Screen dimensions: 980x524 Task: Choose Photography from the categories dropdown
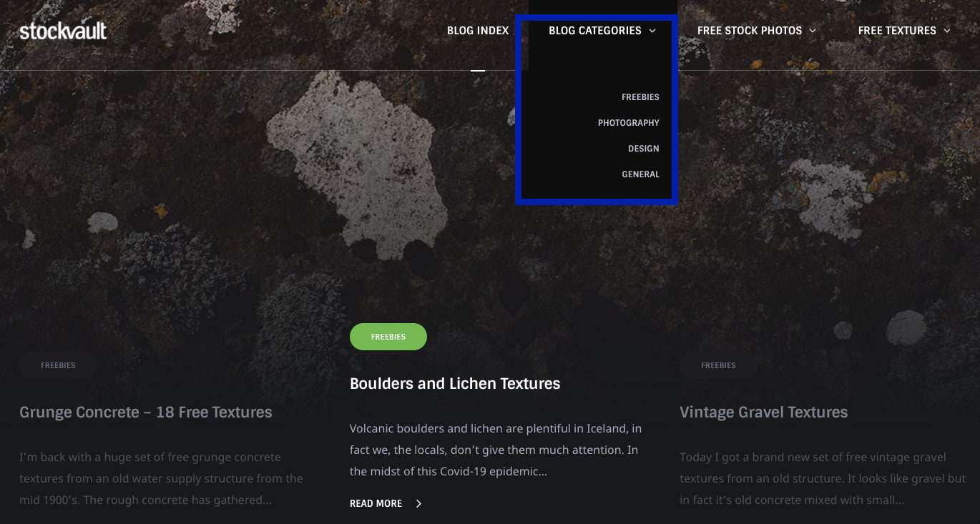click(628, 123)
